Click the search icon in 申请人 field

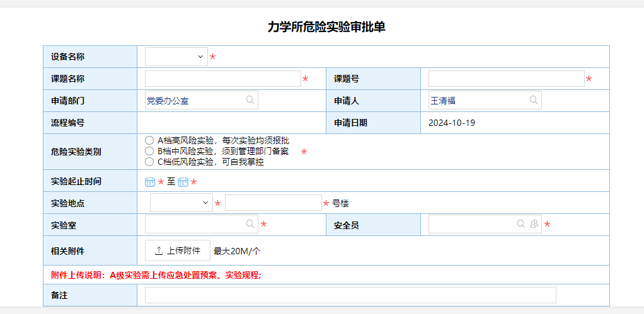coord(534,100)
